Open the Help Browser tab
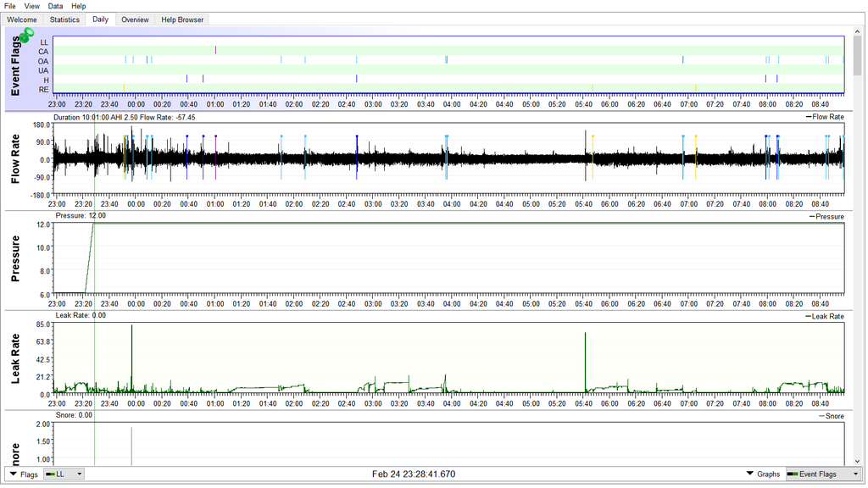The height and width of the screenshot is (488, 868). 182,19
